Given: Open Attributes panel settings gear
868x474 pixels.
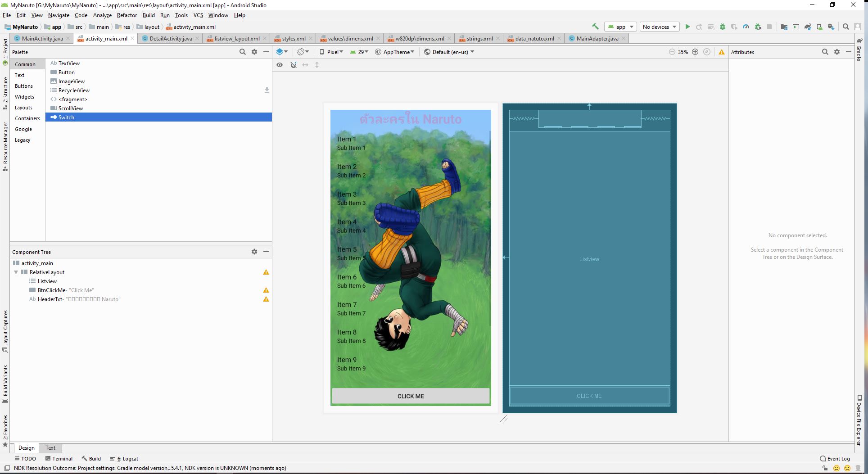Looking at the screenshot, I should tap(837, 52).
